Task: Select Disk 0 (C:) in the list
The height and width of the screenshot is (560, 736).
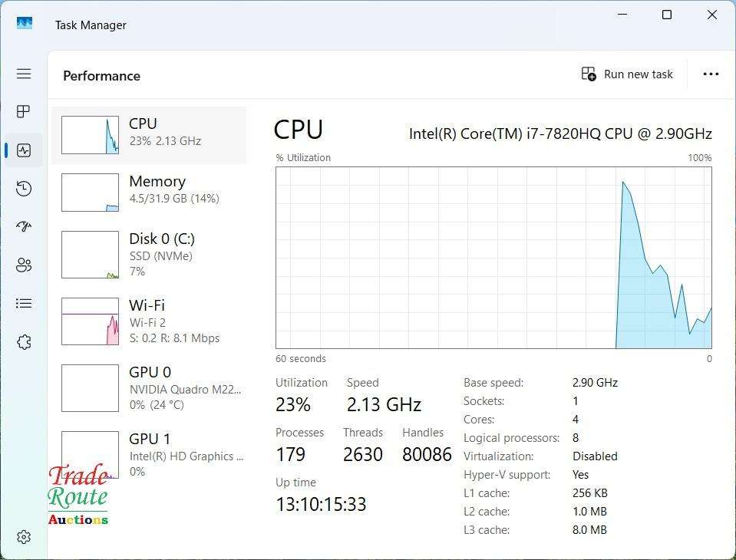Action: tap(150, 254)
